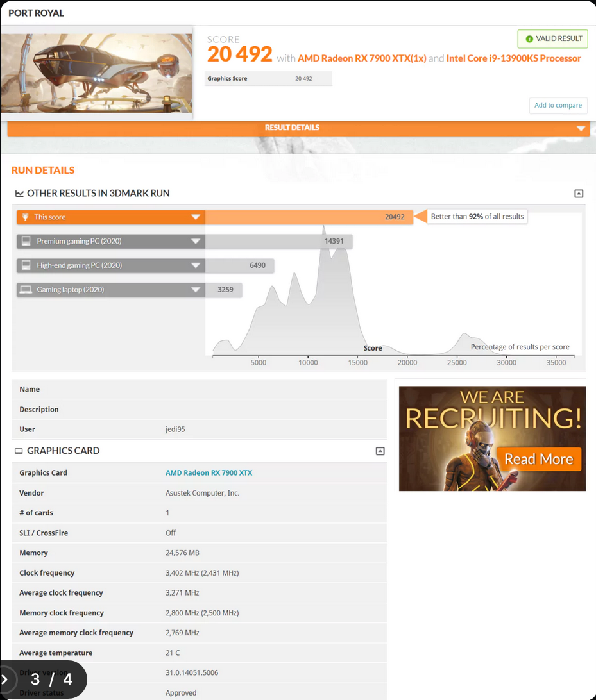Click Read More on recruiting banner
This screenshot has width=596, height=700.
pyautogui.click(x=539, y=459)
